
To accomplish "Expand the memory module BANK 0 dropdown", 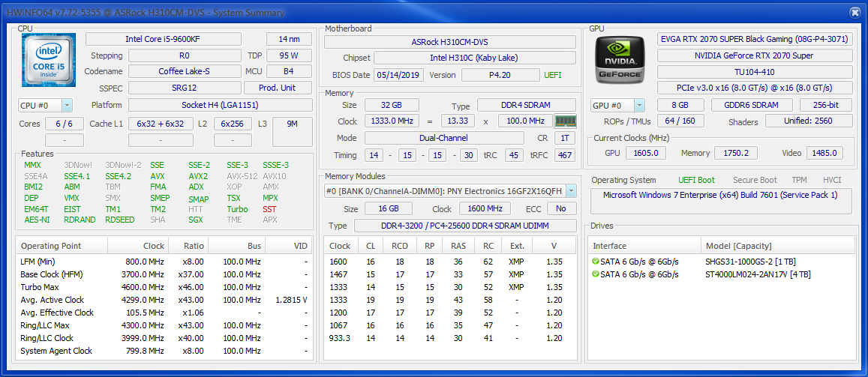I will (x=571, y=191).
